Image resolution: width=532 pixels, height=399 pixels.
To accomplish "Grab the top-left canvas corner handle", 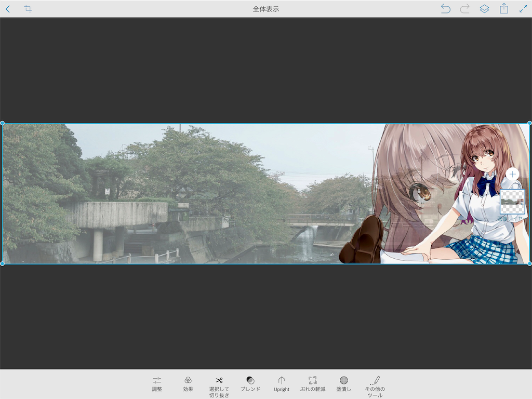I will (x=3, y=123).
